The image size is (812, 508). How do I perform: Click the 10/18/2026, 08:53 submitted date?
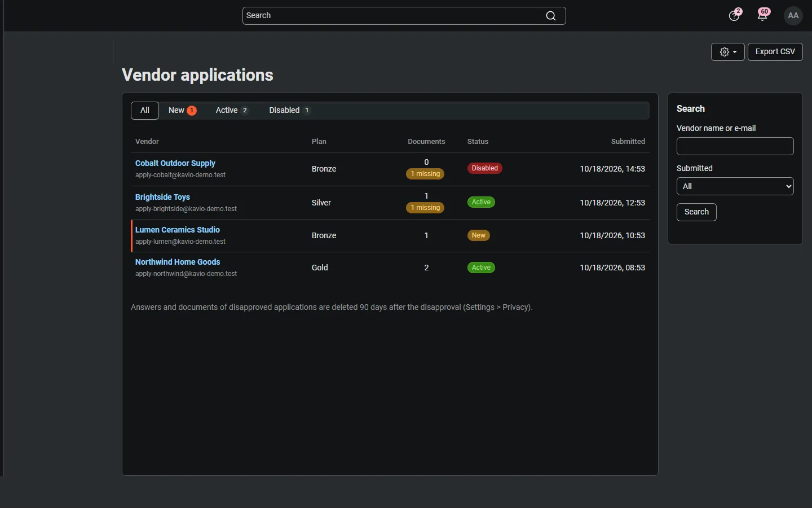[x=612, y=268]
